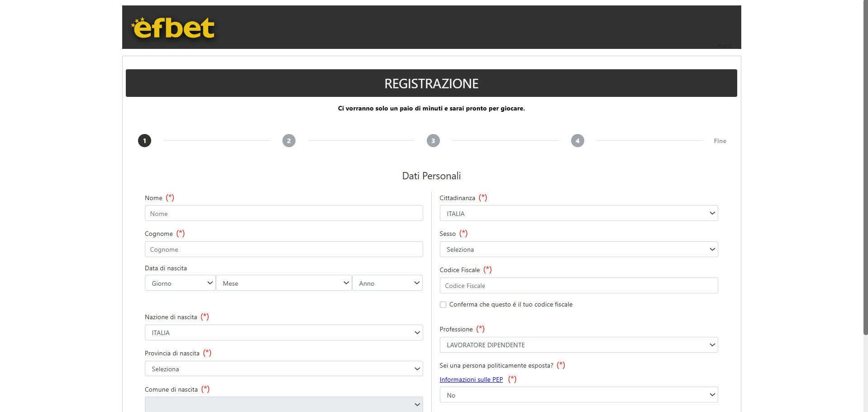The height and width of the screenshot is (412, 868).
Task: Click the efbet logo
Action: (173, 28)
